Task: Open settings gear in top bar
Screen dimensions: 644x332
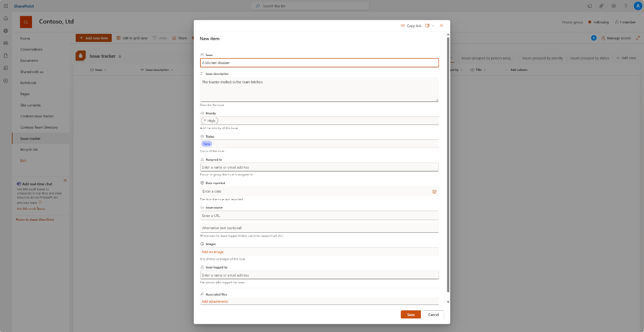Action: (614, 6)
